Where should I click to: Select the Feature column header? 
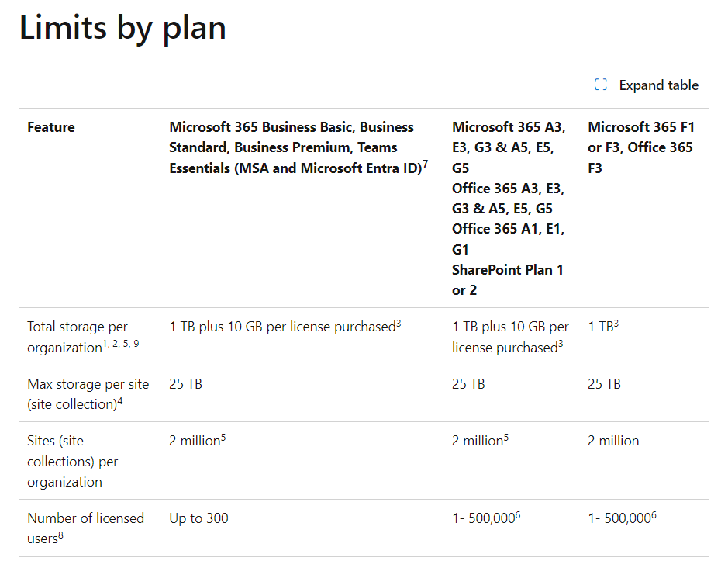pyautogui.click(x=51, y=127)
